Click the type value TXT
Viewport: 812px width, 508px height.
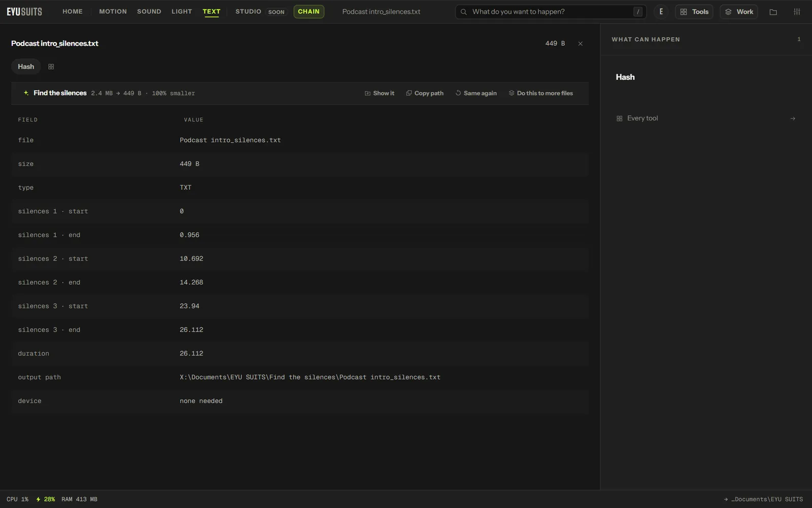pyautogui.click(x=186, y=187)
